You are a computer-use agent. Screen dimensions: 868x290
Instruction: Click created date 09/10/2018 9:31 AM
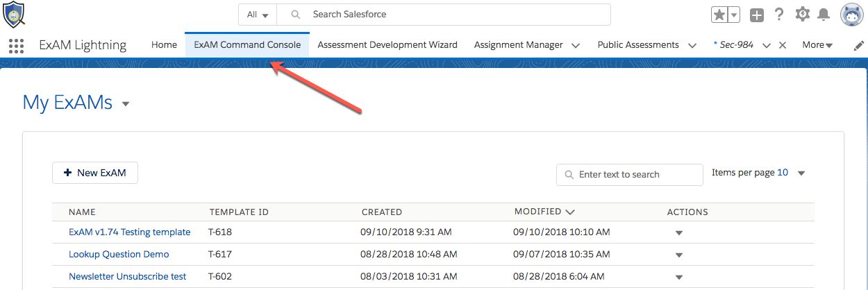(406, 232)
